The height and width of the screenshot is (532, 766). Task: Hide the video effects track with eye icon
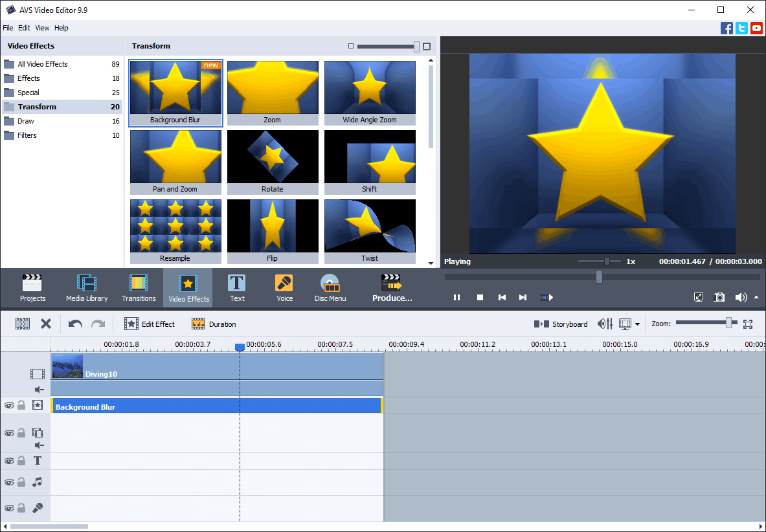point(8,405)
